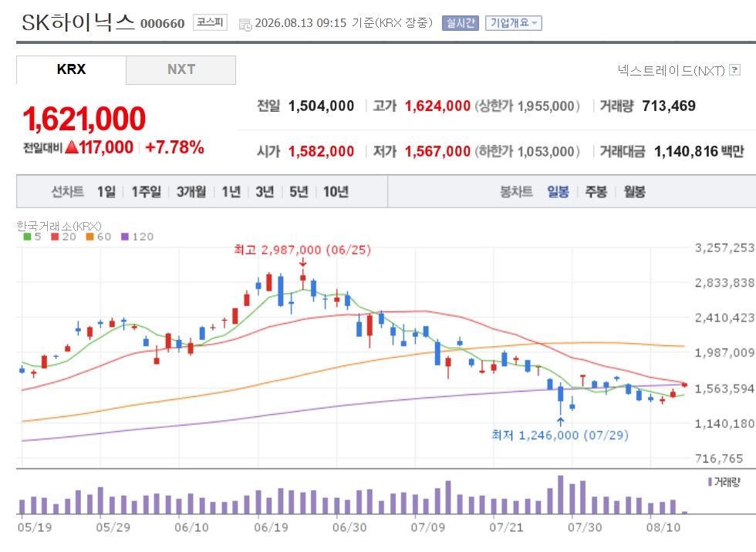The height and width of the screenshot is (552, 756).
Task: Click the red 20-day moving average legend
Action: click(63, 237)
